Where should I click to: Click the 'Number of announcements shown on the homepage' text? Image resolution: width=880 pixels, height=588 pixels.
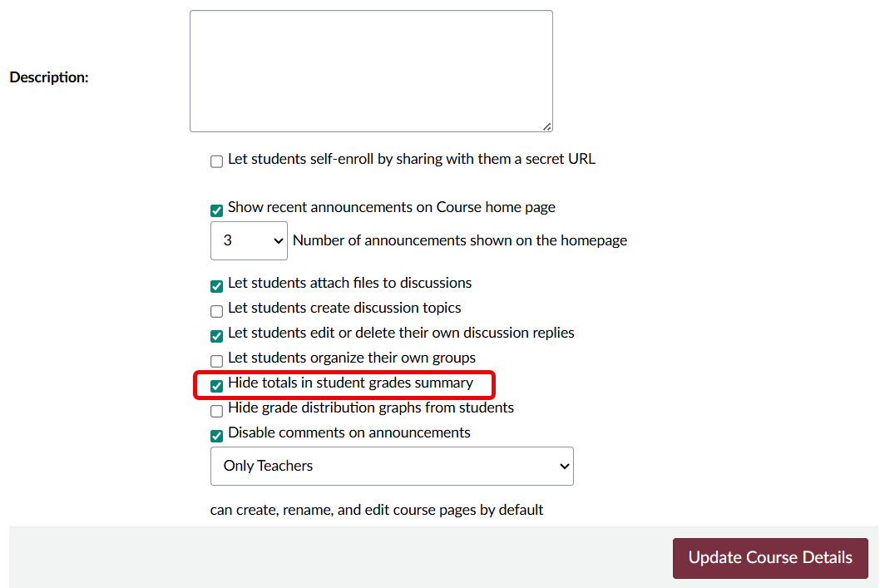[460, 240]
